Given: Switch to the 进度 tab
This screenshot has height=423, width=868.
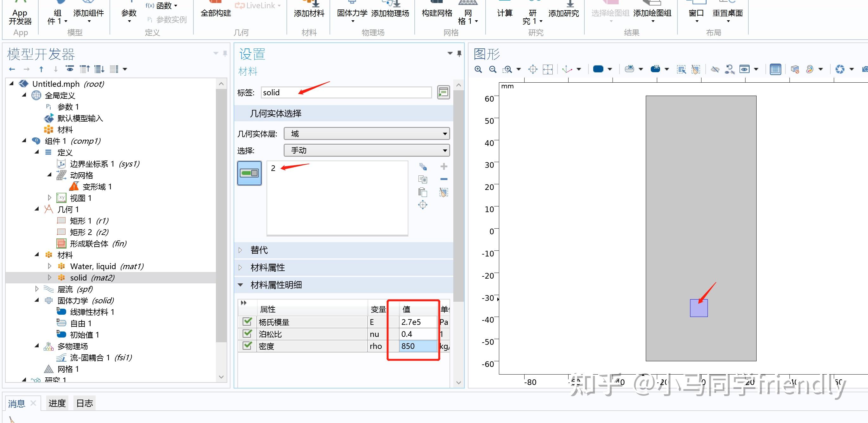Looking at the screenshot, I should pyautogui.click(x=57, y=403).
